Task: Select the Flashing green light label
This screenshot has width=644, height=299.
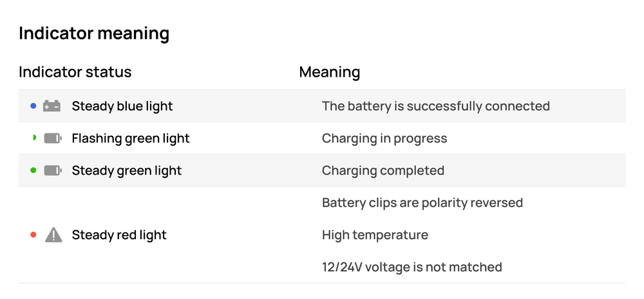Action: pos(131,139)
